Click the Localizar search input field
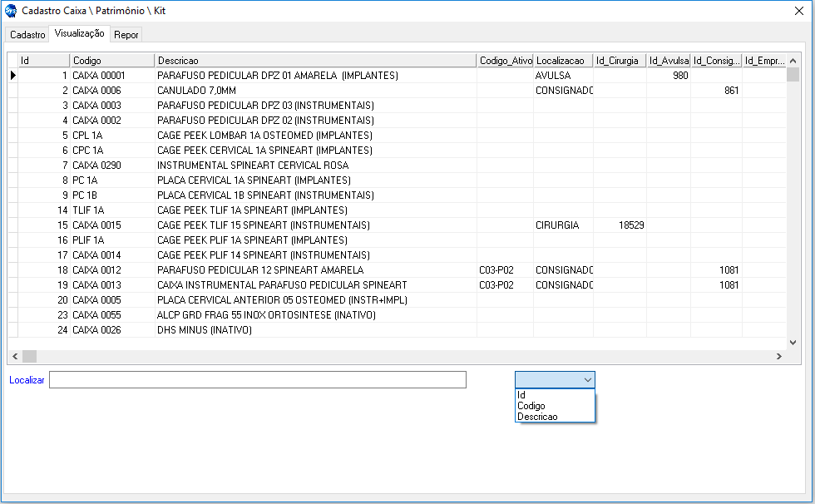 point(258,380)
